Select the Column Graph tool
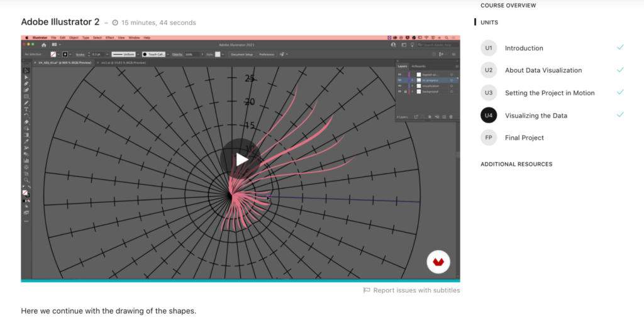This screenshot has height=328, width=644. point(26,160)
